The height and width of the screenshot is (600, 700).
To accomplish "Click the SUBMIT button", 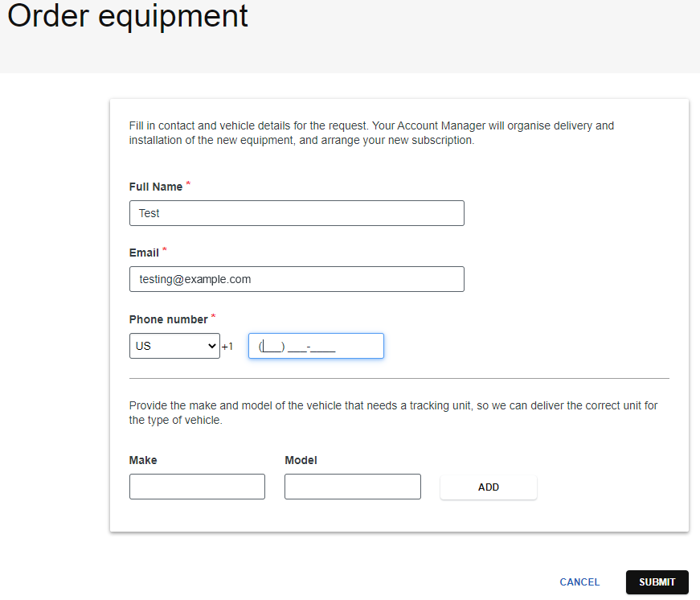I will click(x=657, y=582).
